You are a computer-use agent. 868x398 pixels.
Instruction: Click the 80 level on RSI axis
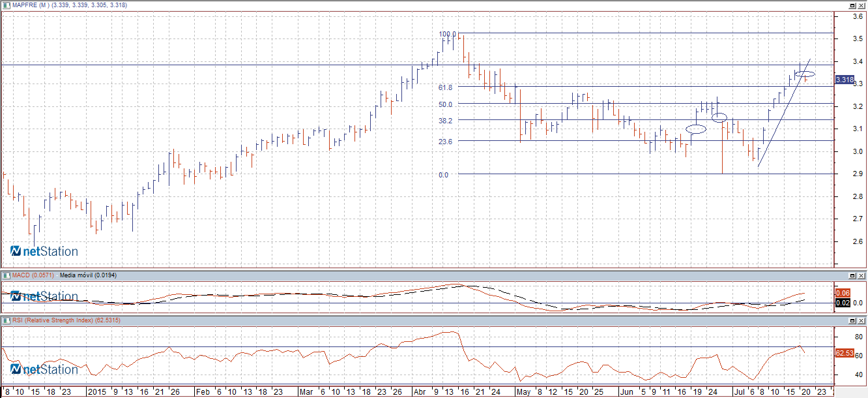(858, 337)
